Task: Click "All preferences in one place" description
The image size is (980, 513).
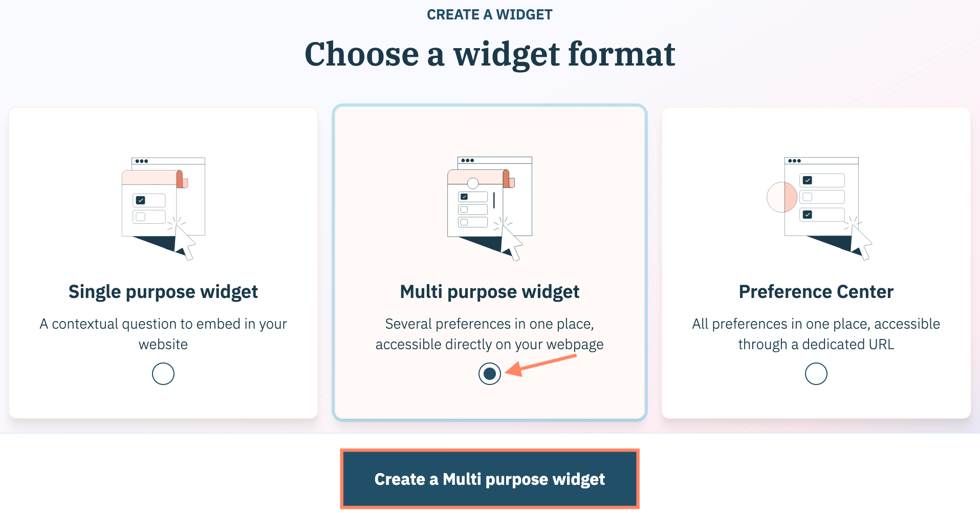Action: [816, 334]
